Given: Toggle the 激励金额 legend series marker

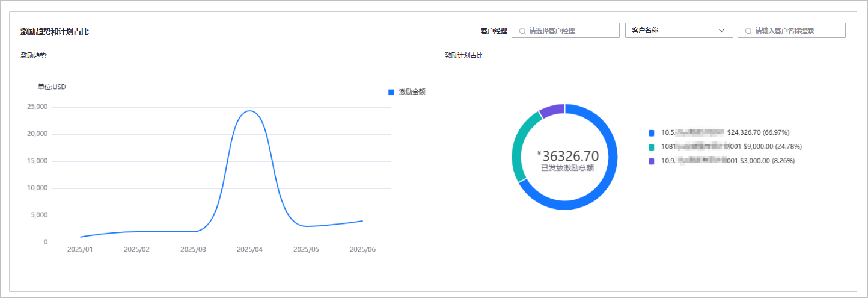Looking at the screenshot, I should tap(391, 92).
